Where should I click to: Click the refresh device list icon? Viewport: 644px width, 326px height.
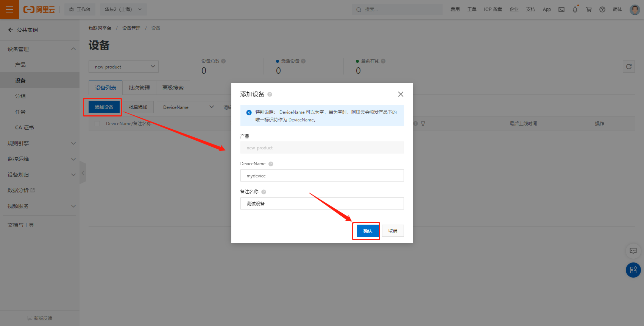(629, 67)
